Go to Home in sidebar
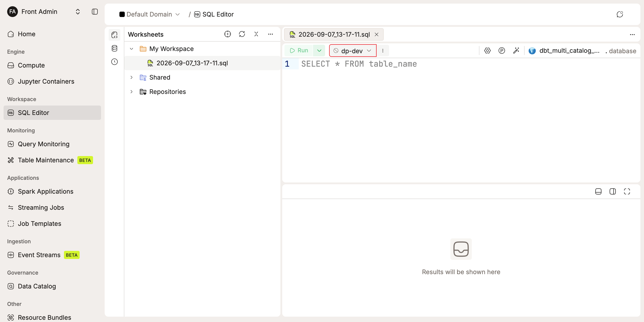The height and width of the screenshot is (322, 644). click(52, 34)
